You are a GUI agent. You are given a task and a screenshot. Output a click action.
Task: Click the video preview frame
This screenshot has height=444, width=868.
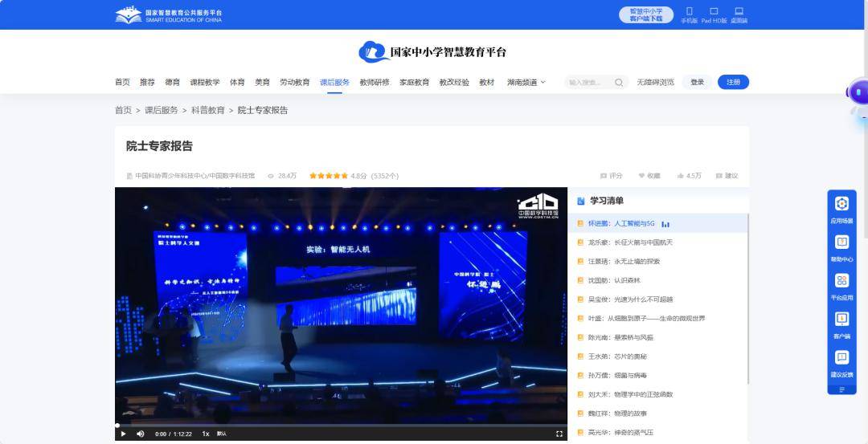[x=341, y=305]
